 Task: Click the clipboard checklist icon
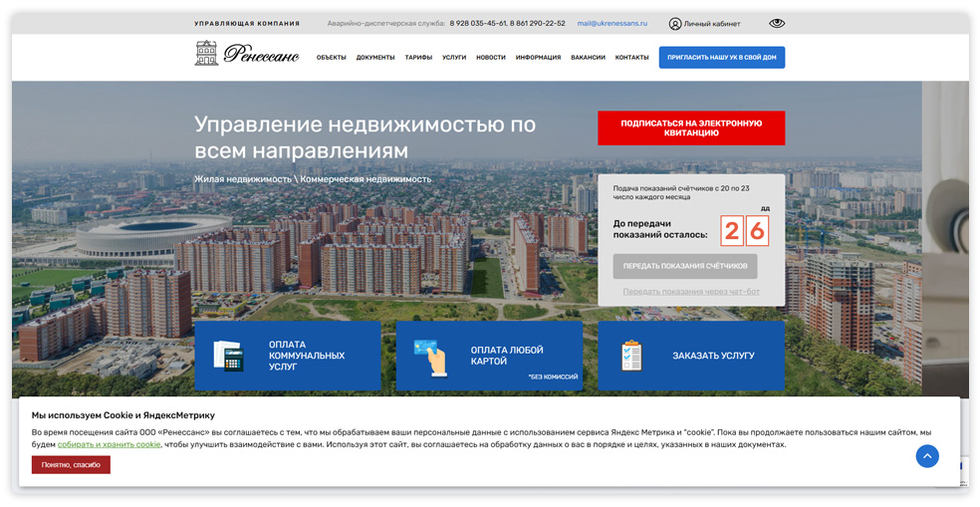(631, 356)
